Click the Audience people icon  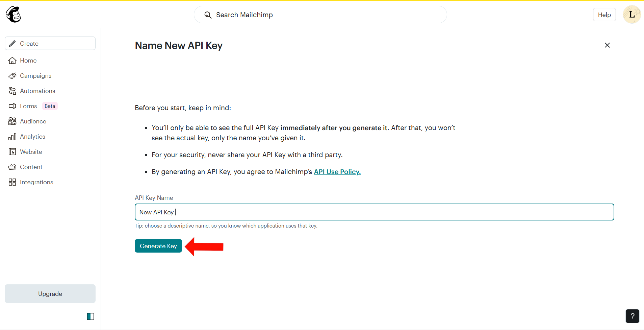[12, 121]
